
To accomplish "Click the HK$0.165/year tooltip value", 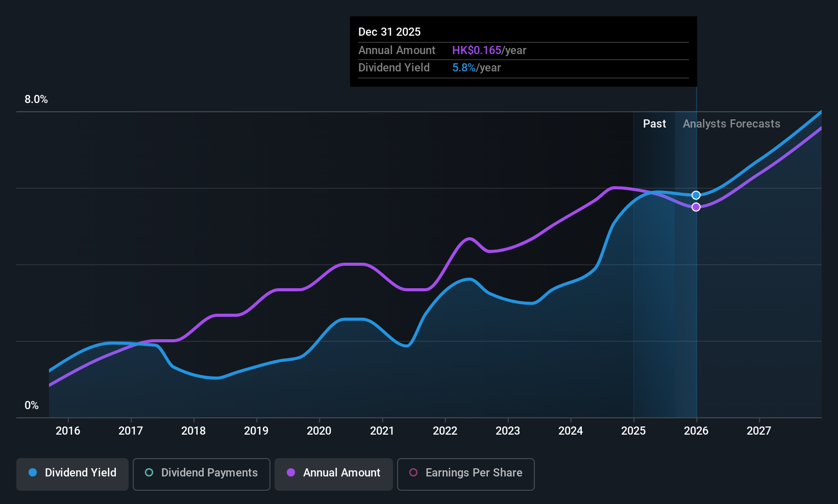I will 489,51.
